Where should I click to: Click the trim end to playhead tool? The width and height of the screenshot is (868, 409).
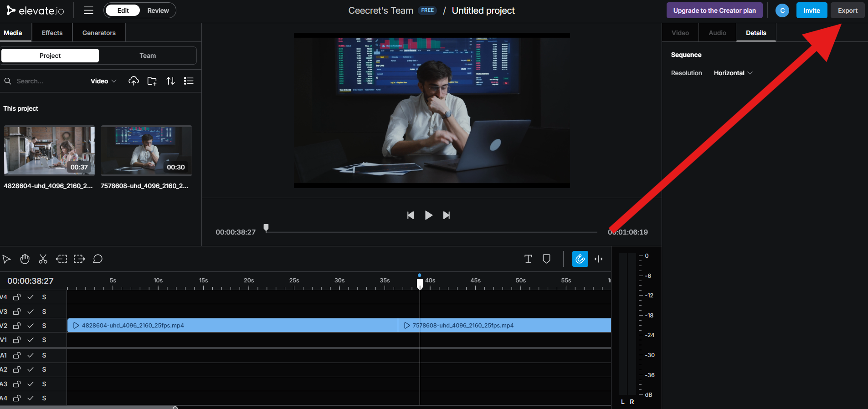79,259
